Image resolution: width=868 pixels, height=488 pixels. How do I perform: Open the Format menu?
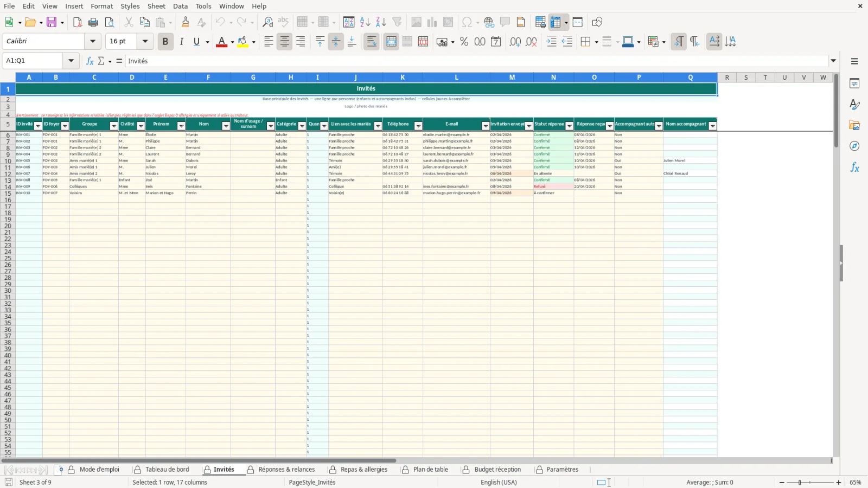pyautogui.click(x=101, y=6)
